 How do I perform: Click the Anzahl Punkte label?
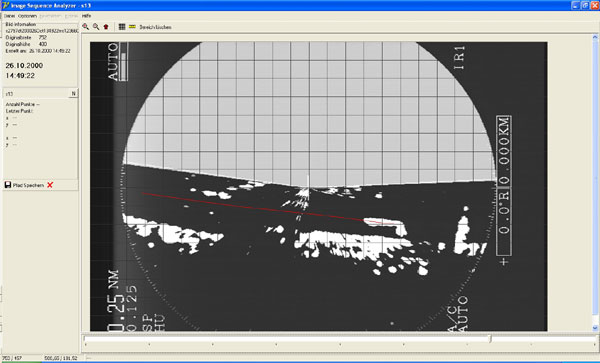pyautogui.click(x=23, y=104)
